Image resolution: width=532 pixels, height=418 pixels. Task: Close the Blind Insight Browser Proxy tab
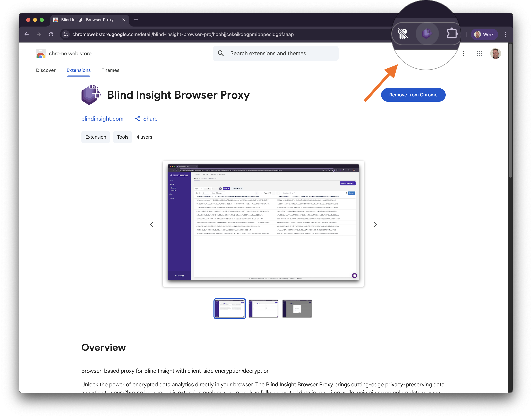[124, 20]
